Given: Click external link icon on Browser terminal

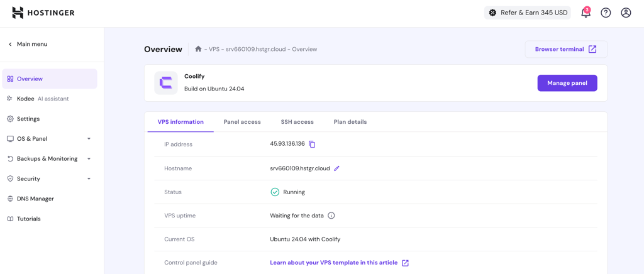Looking at the screenshot, I should pyautogui.click(x=592, y=49).
